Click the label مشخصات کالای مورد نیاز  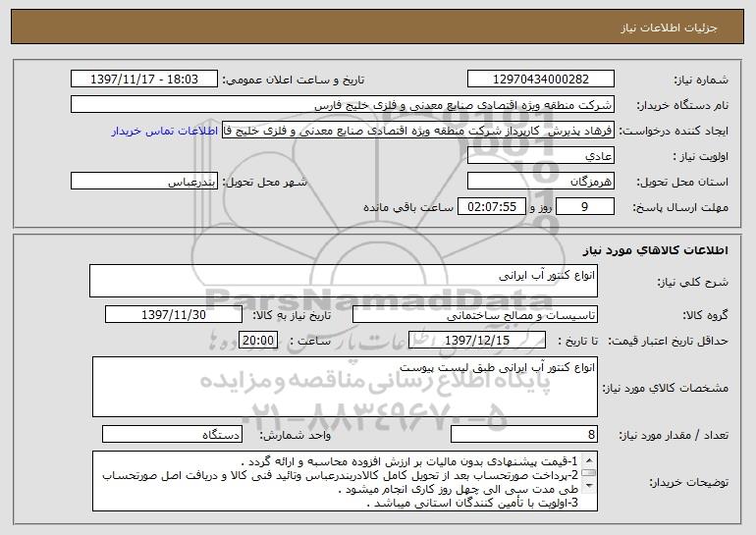666,388
